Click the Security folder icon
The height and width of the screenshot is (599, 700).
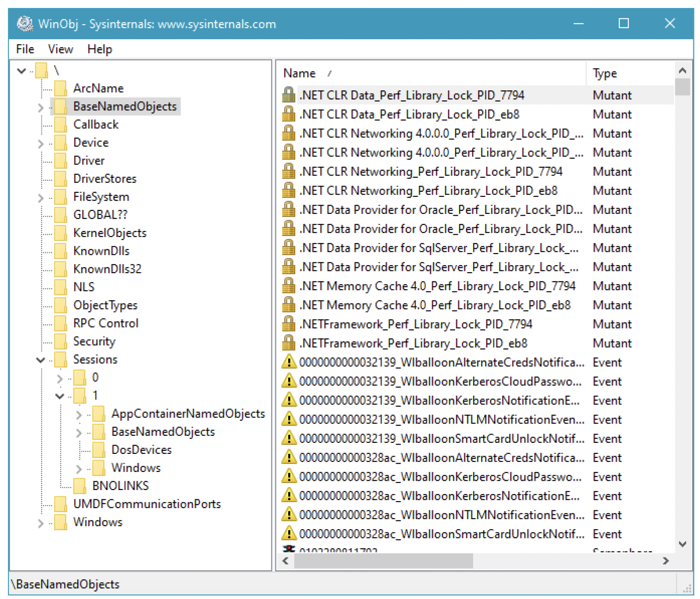pos(60,341)
